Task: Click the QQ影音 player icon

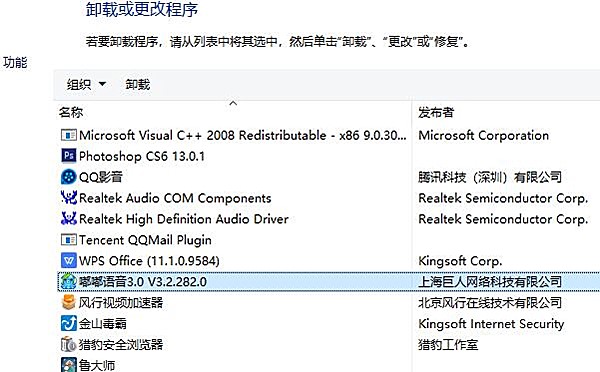Action: (68, 177)
